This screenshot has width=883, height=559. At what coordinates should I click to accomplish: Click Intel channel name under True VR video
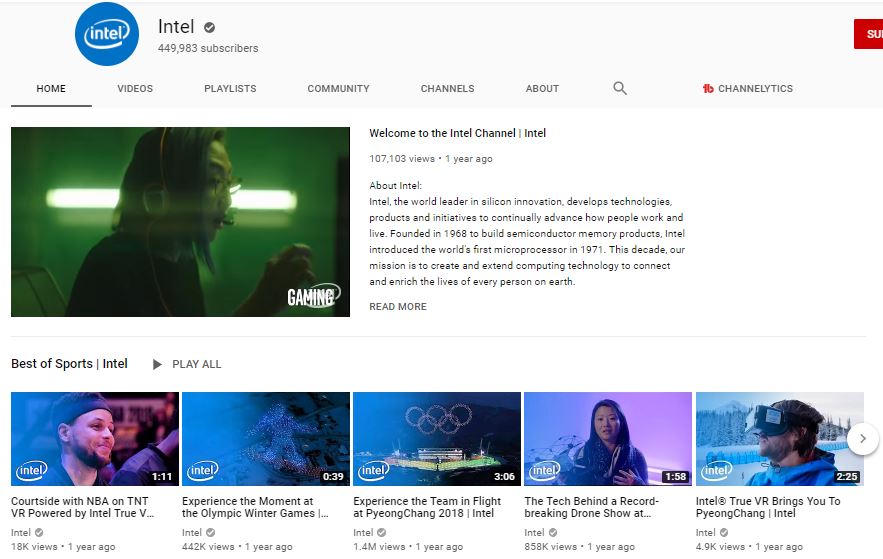click(x=706, y=533)
